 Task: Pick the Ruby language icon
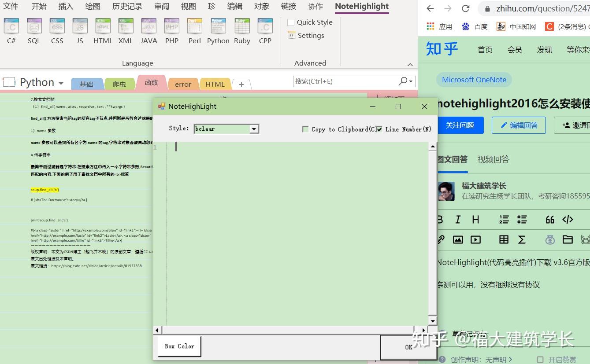[x=242, y=31]
